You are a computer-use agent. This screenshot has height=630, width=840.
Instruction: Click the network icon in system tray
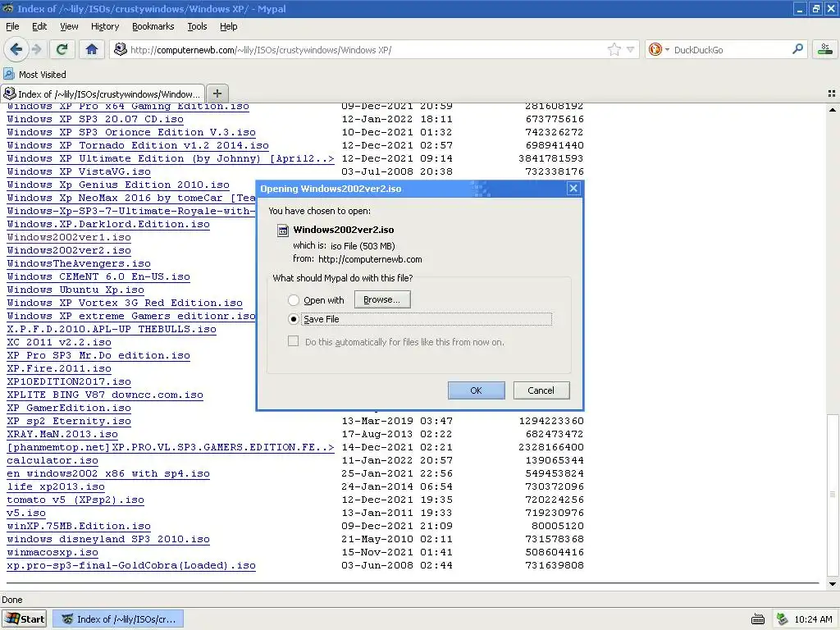pyautogui.click(x=782, y=619)
